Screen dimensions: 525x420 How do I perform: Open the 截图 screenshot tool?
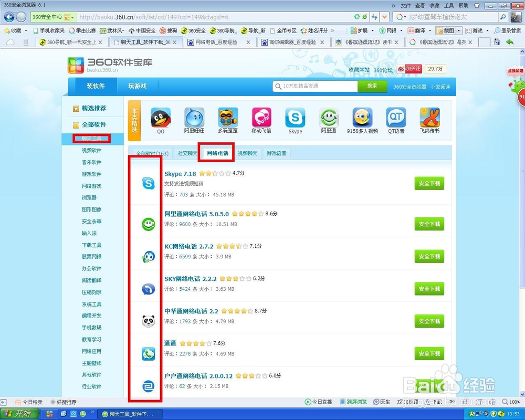[445, 30]
